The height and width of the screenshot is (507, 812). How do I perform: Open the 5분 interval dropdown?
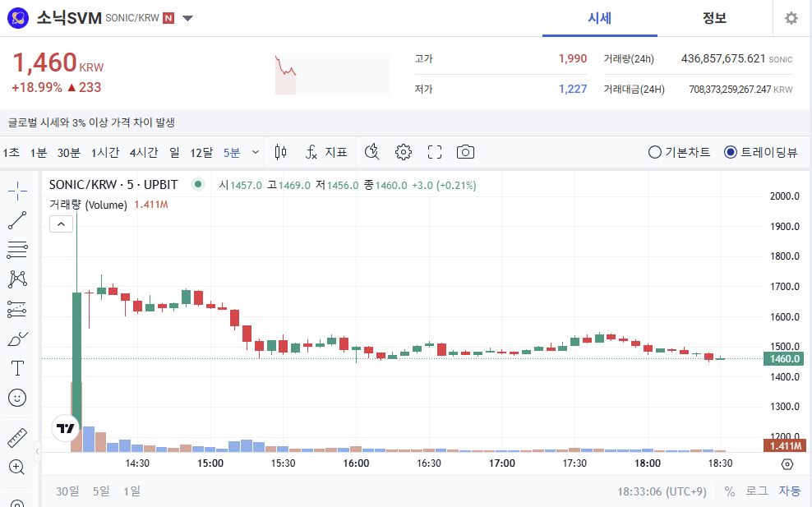[242, 152]
